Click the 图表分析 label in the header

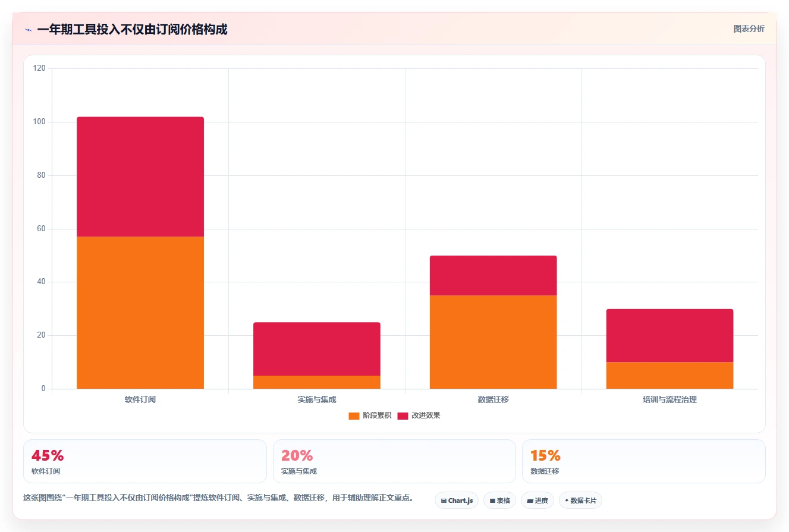pos(749,29)
